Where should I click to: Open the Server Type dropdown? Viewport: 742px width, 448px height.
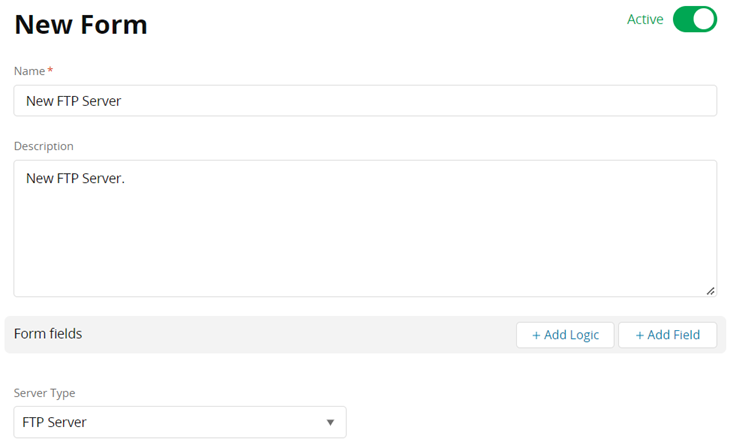[x=180, y=422]
